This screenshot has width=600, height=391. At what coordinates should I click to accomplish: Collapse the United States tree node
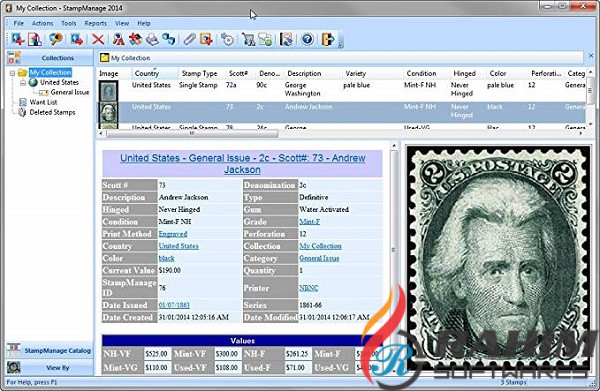(x=23, y=83)
